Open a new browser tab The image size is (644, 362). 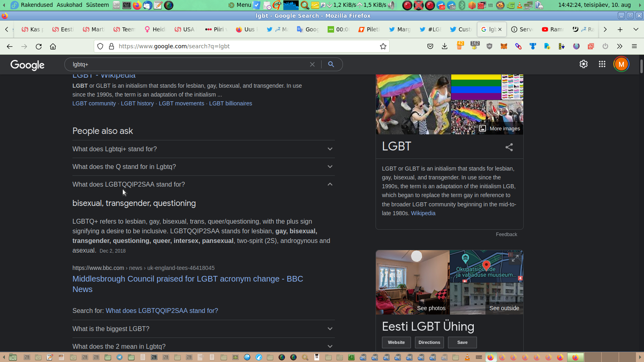click(620, 29)
